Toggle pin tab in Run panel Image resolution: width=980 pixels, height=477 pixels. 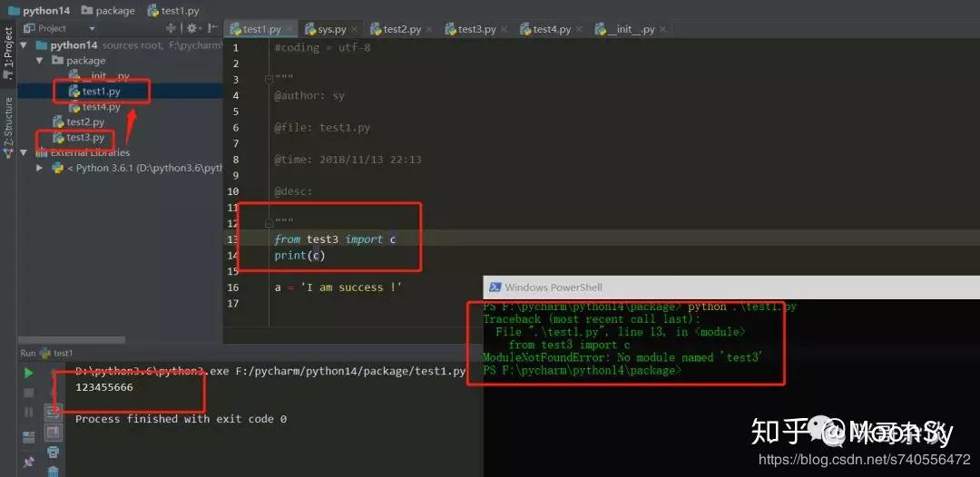pos(29,462)
